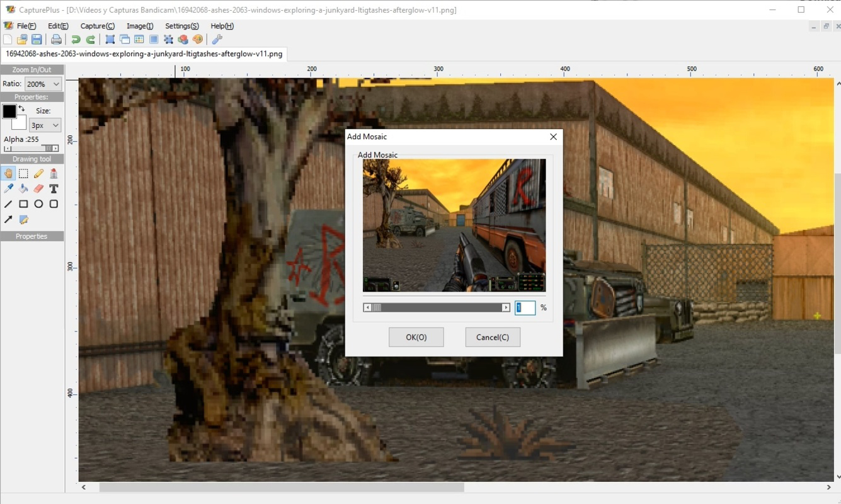
Task: Select the pink Eraser tool
Action: point(38,188)
